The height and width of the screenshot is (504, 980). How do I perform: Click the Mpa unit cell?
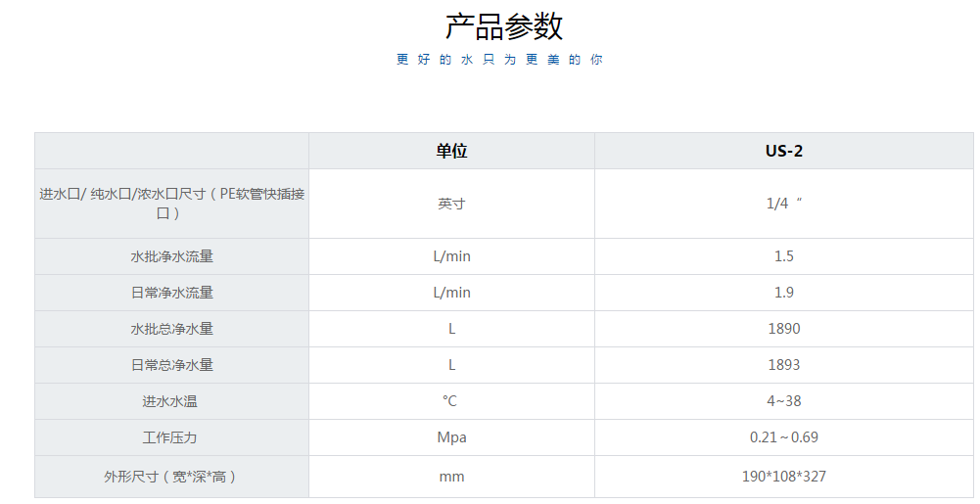[451, 437]
